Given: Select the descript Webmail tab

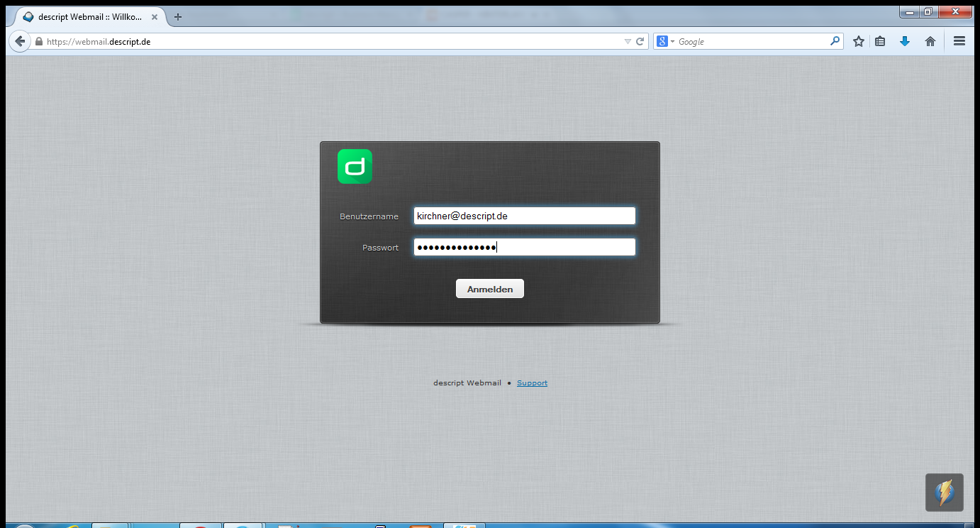Looking at the screenshot, I should coord(89,17).
